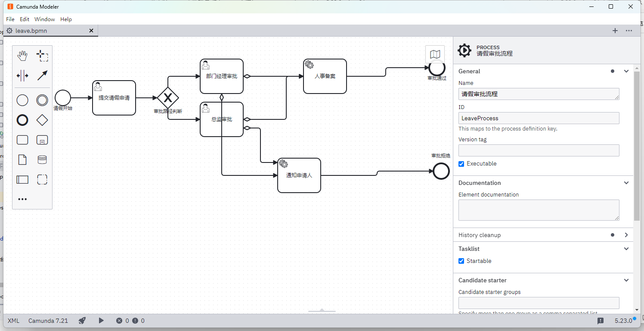Uncheck the Executable checkbox
644x331 pixels.
point(461,164)
